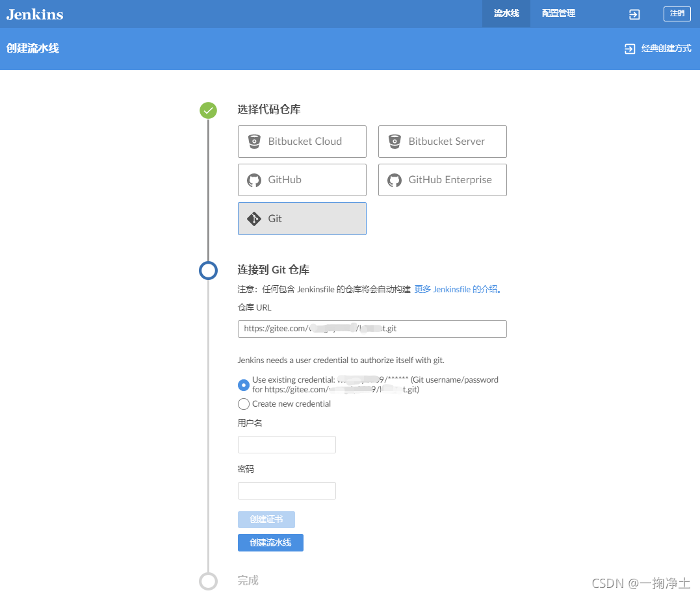Click the 完成 step circle
The width and height of the screenshot is (700, 595).
click(208, 581)
